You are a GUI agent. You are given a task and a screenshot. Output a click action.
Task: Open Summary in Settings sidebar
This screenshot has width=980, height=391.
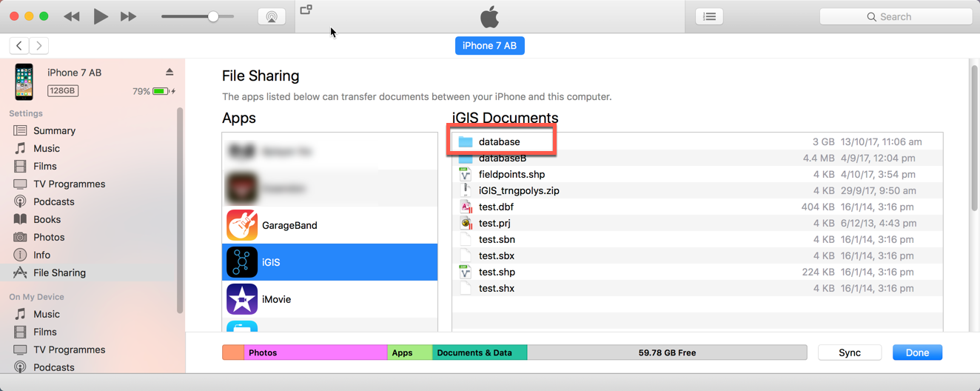click(x=54, y=130)
